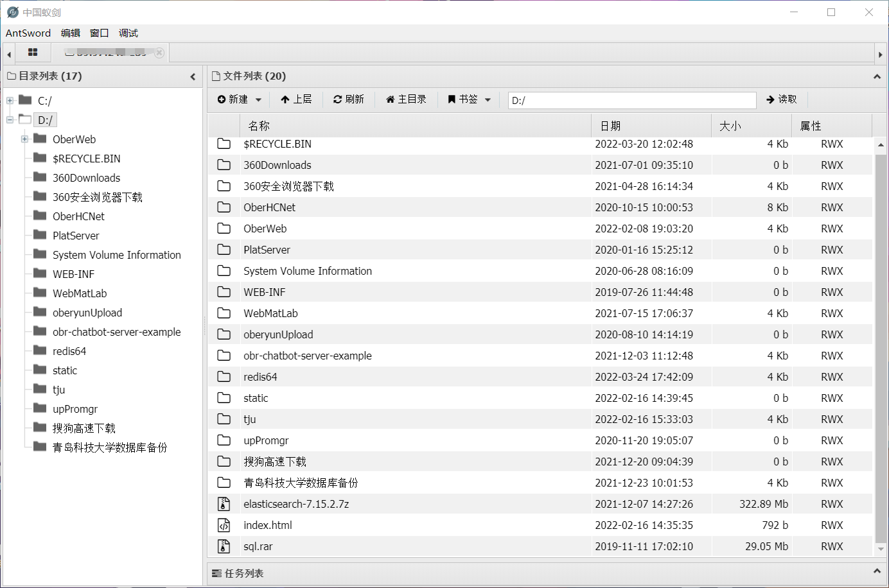889x588 pixels.
Task: Select $RECYCLE.BIN folder icon in tree
Action: [x=40, y=158]
